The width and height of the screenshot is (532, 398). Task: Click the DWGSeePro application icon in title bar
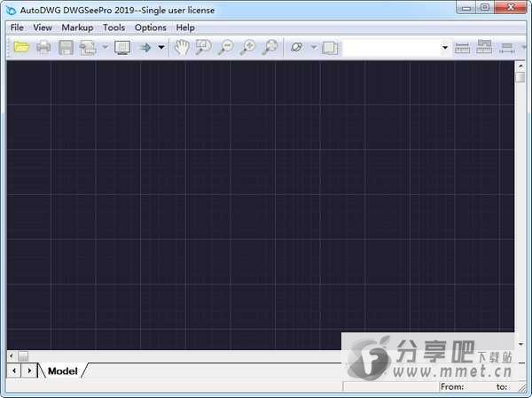(11, 10)
